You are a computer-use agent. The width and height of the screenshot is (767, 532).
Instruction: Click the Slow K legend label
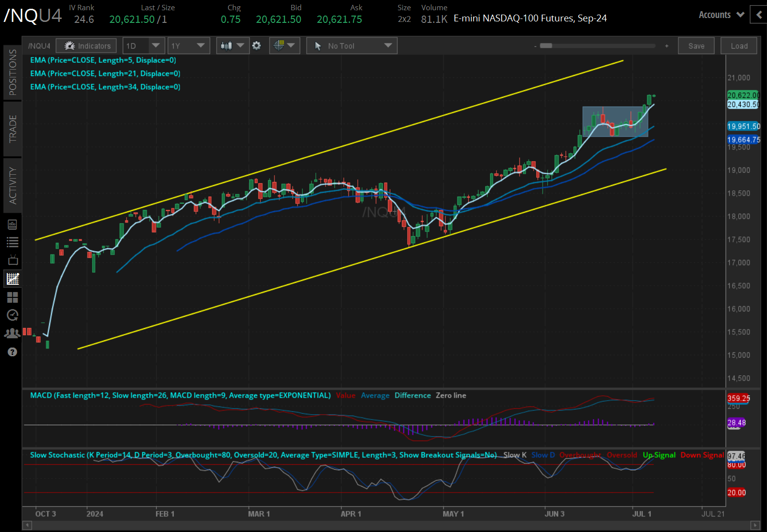[x=515, y=455]
